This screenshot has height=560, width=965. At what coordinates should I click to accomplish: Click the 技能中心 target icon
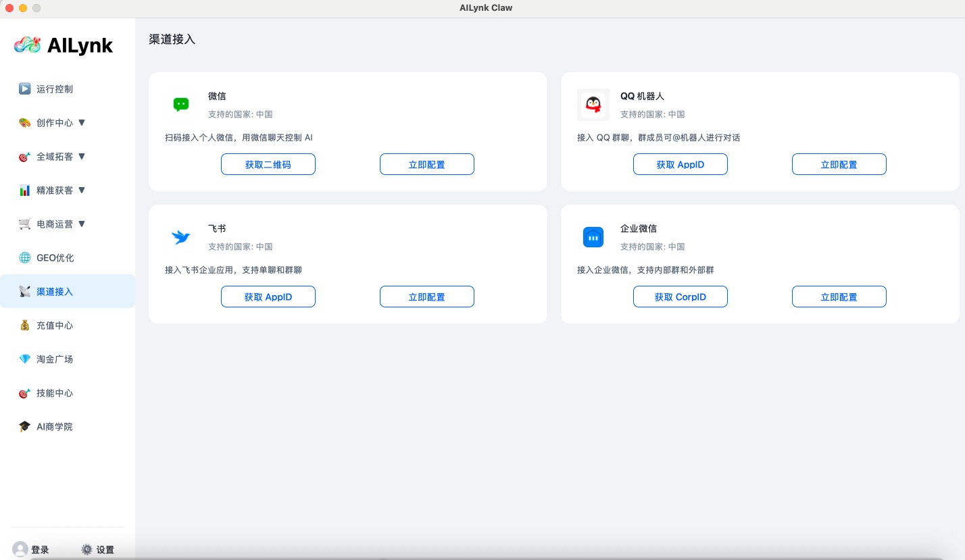(24, 392)
